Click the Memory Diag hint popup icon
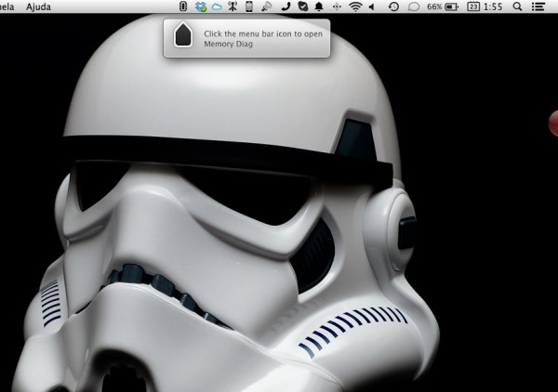The height and width of the screenshot is (392, 558). click(183, 34)
